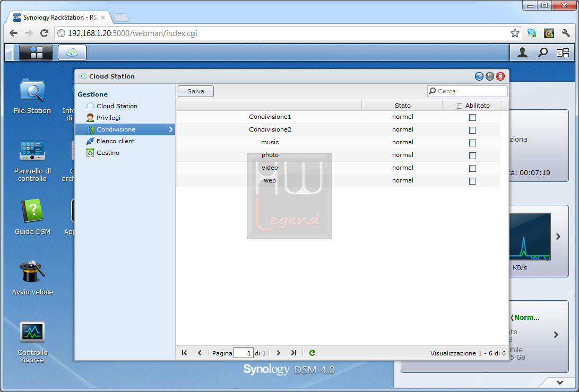
Task: Click the browser back arrow
Action: [14, 33]
